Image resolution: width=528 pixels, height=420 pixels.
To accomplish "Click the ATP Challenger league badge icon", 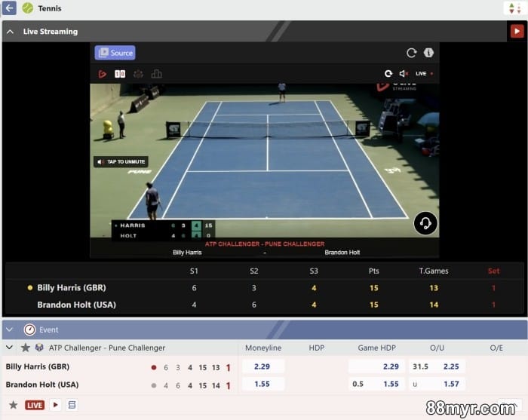I will tap(39, 348).
